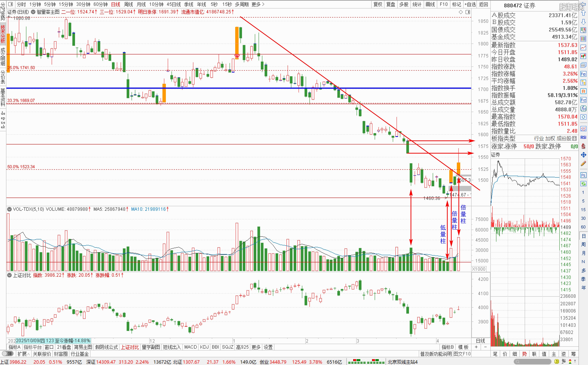This screenshot has height=365, width=588.
Task: Click the f(x) formula sidebar icon
Action: click(583, 109)
